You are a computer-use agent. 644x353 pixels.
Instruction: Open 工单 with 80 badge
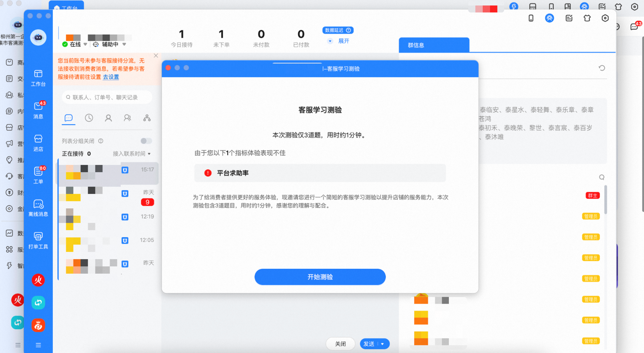(x=38, y=175)
